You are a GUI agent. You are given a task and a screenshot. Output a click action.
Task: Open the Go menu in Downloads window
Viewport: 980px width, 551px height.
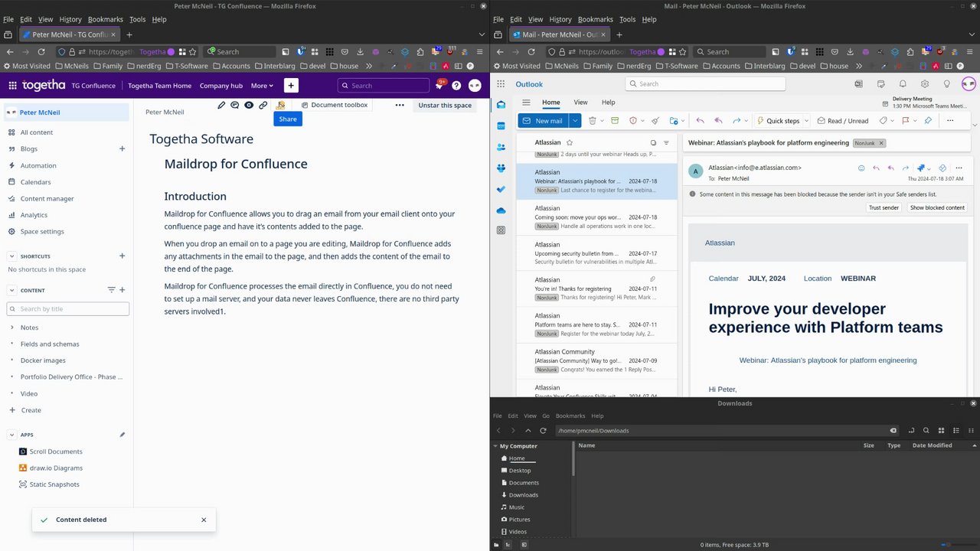546,416
